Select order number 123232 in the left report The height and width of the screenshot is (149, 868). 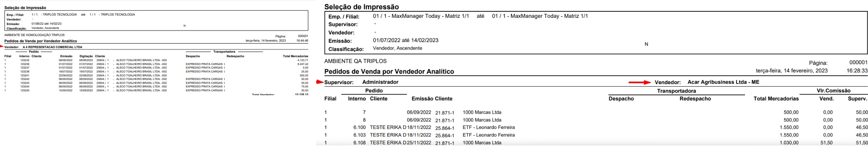click(25, 60)
